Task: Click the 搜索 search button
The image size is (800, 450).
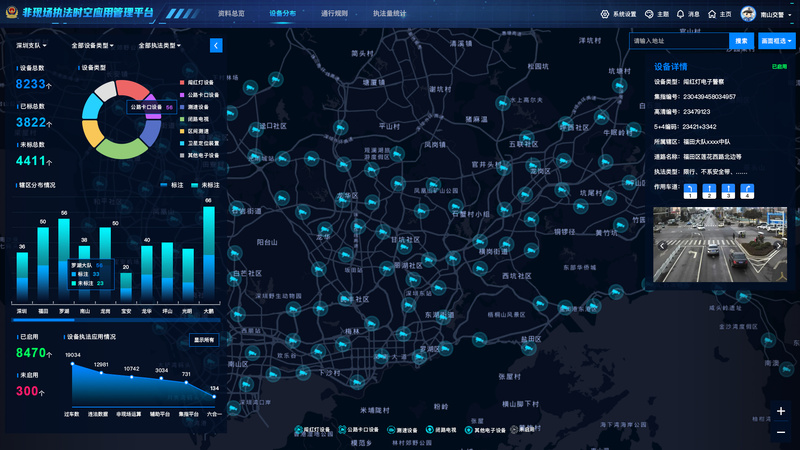Action: coord(741,41)
